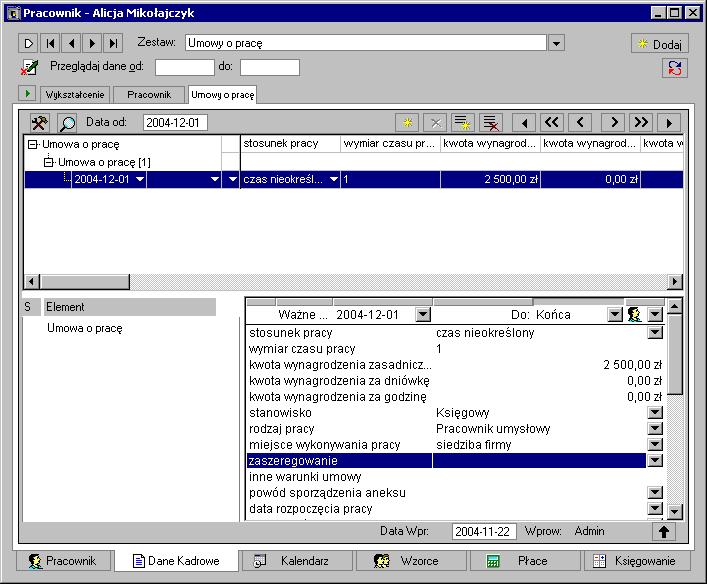This screenshot has width=707, height=584.
Task: Collapse the Umowa o pracę tree root
Action: coord(32,144)
